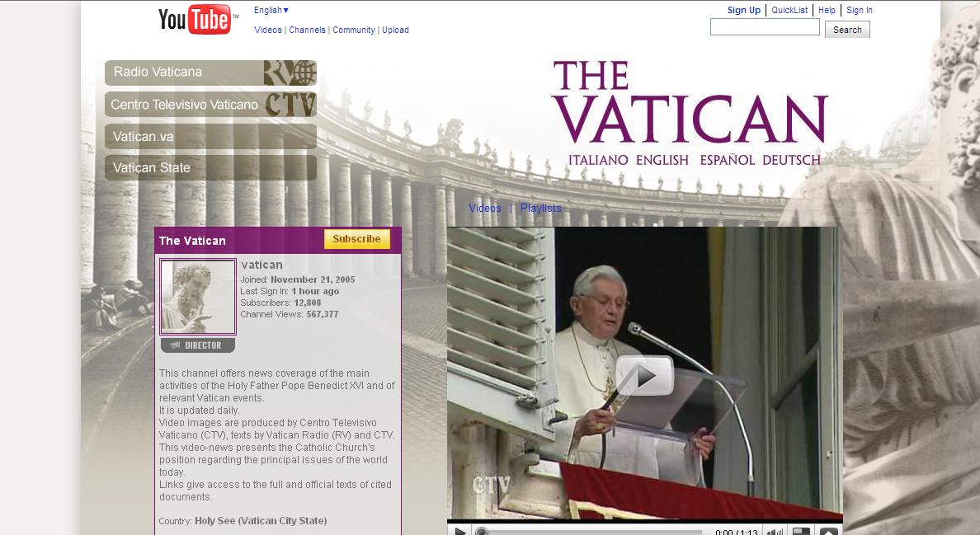Image resolution: width=980 pixels, height=535 pixels.
Task: Open the Centro Televisivo Vaticano CTV link
Action: [x=210, y=105]
